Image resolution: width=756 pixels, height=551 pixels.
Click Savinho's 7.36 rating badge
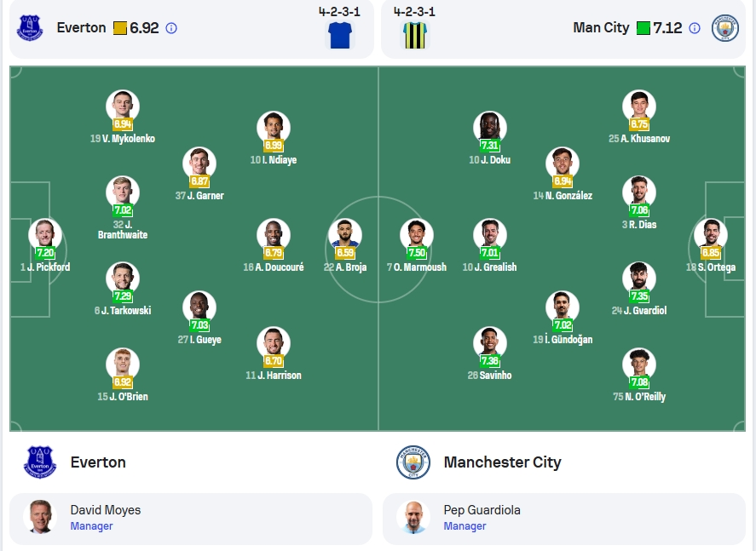(x=490, y=361)
